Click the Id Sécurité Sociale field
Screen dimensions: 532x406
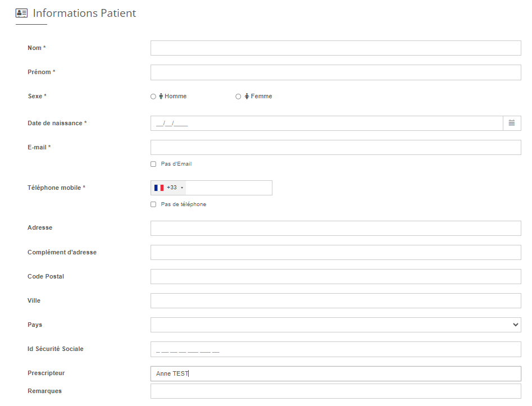336,349
